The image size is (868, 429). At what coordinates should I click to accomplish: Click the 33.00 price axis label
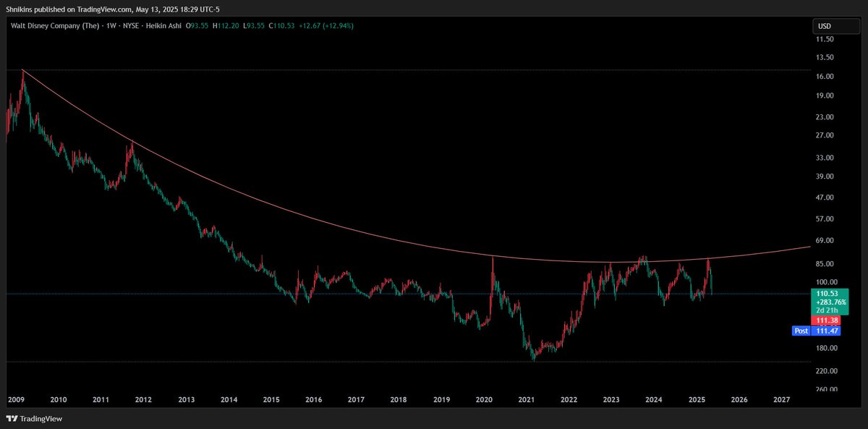point(825,158)
